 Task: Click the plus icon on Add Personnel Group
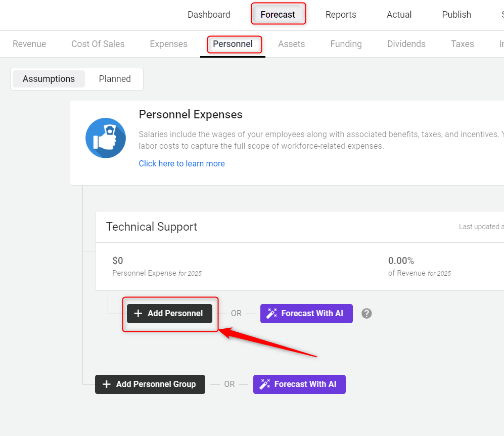pos(107,384)
